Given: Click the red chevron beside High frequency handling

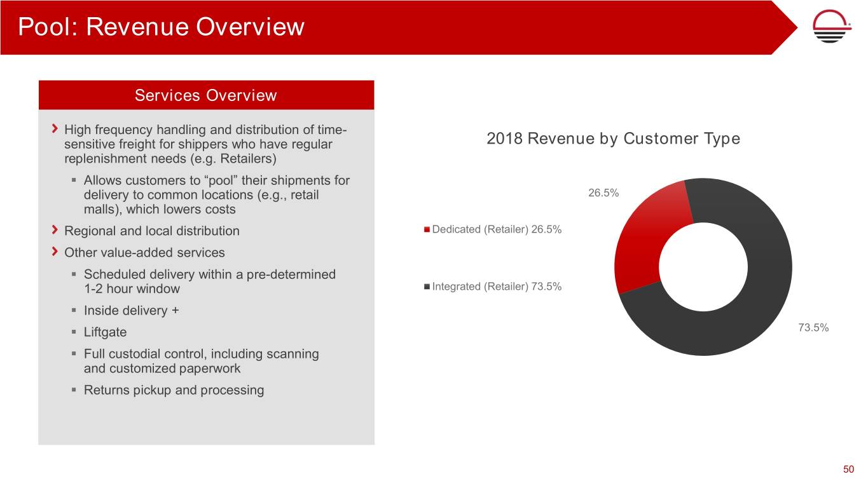Looking at the screenshot, I should pos(55,130).
